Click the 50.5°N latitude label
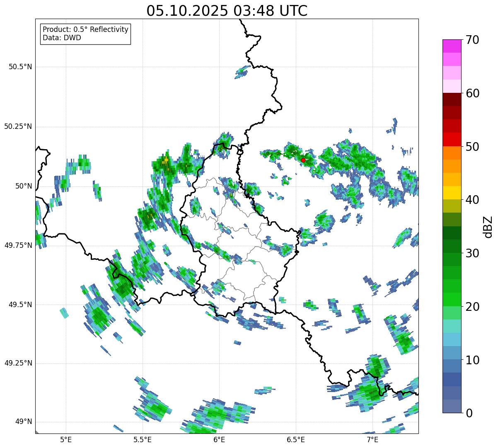 (20, 67)
